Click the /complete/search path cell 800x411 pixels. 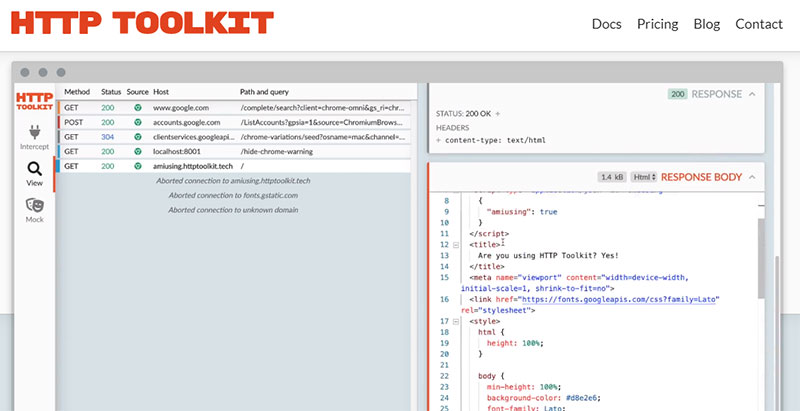point(324,108)
